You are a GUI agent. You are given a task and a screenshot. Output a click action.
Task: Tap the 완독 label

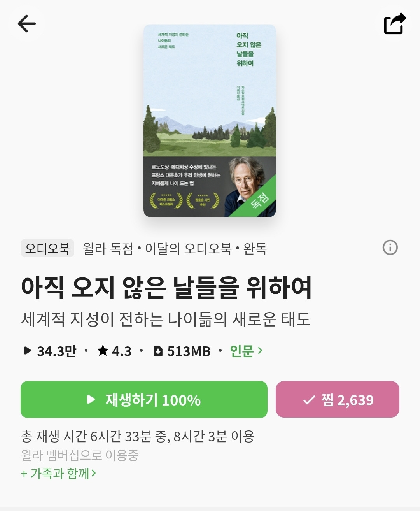[x=255, y=249]
